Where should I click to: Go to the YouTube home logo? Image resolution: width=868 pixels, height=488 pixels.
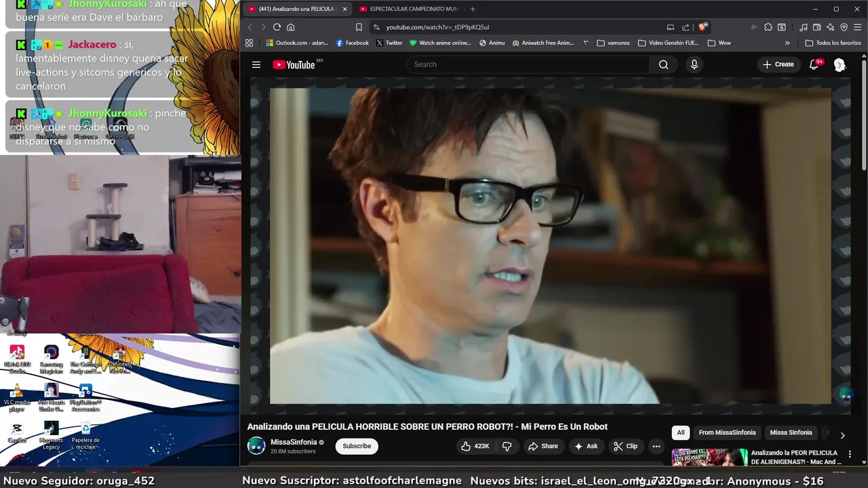coord(295,64)
